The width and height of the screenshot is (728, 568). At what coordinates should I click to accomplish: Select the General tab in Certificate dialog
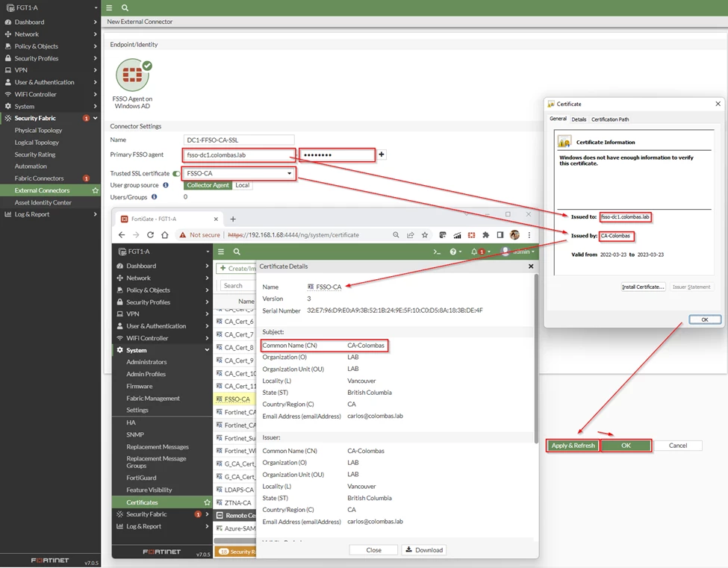558,119
